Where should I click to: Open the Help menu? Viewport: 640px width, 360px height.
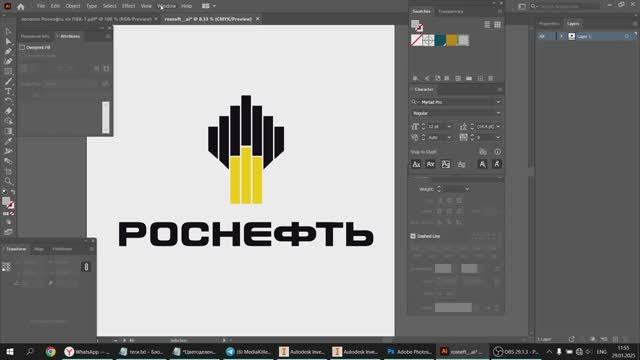[187, 6]
